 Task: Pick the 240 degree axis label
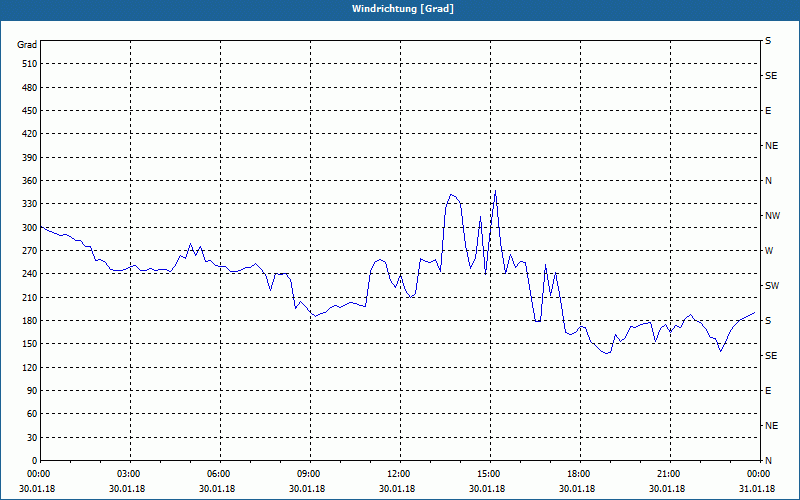click(29, 274)
